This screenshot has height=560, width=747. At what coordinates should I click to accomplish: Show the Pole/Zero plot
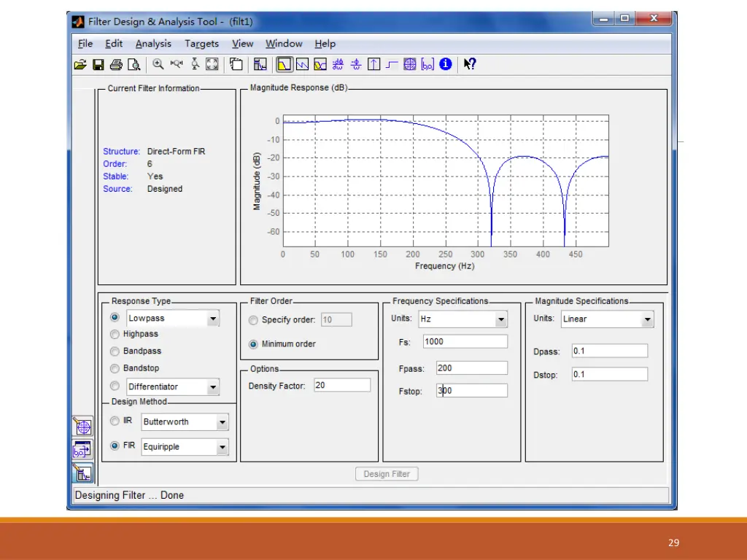[x=410, y=64]
